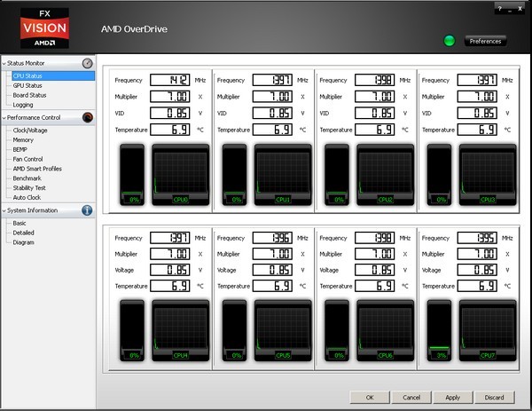
Task: Go to Fan Control settings
Action: pos(28,159)
